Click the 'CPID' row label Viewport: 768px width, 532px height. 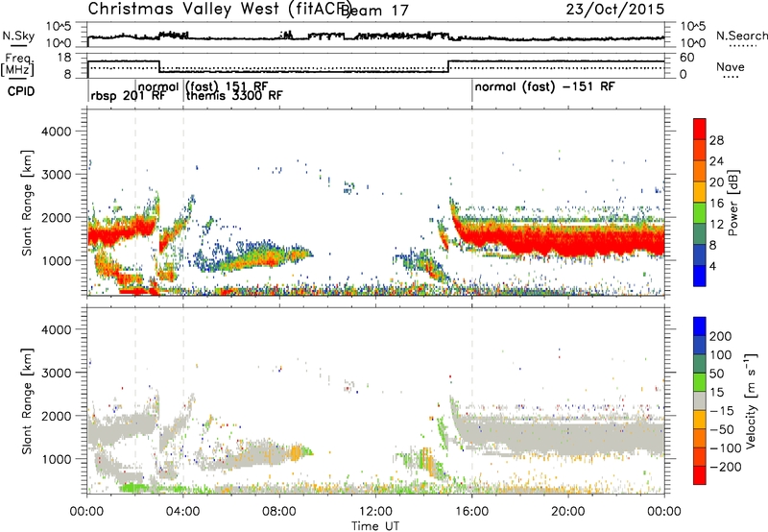coord(21,91)
